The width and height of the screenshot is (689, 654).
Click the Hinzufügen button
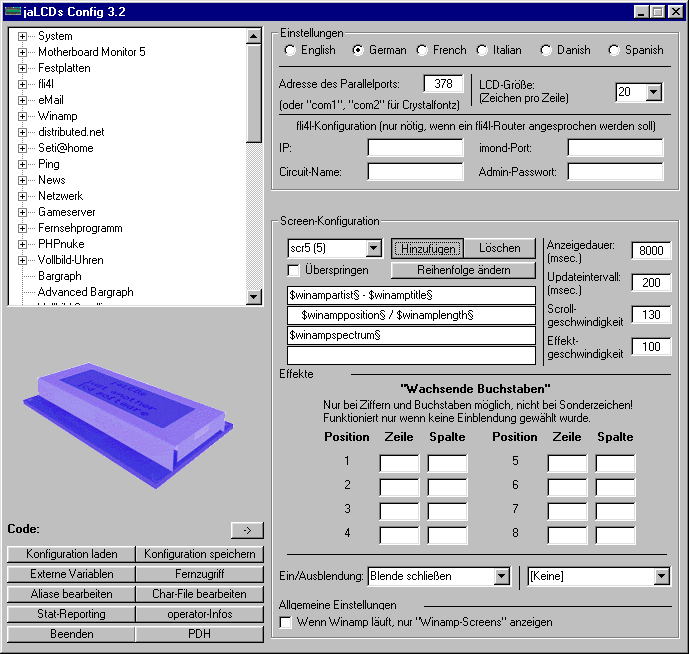[427, 248]
